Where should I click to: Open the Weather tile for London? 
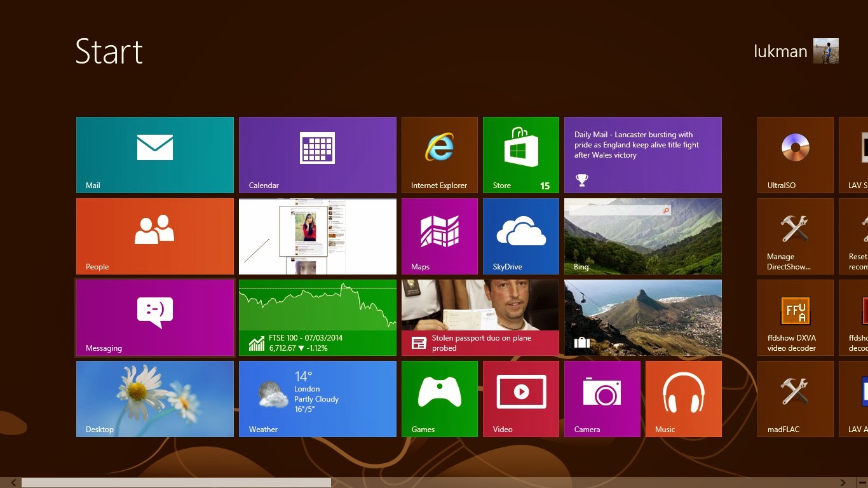[318, 399]
